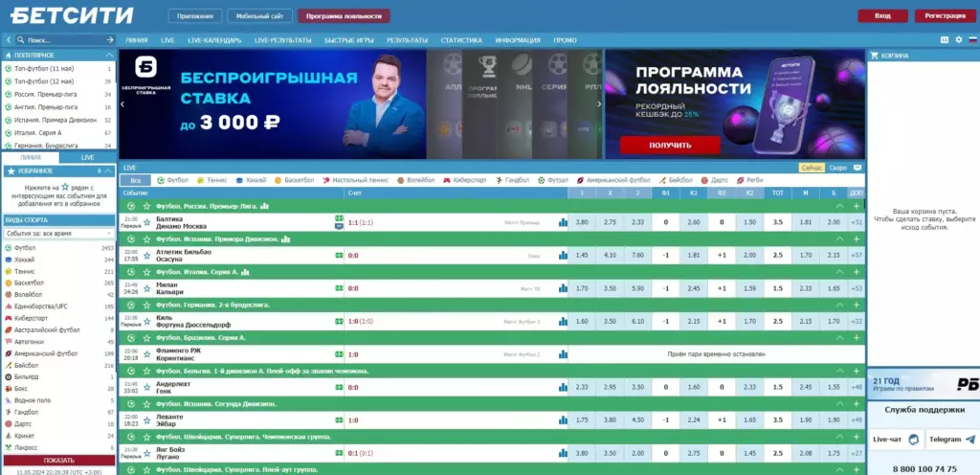Add Атлетик Бильбао vs Осасуна to favorites
Viewport: 980px width, 475px height.
click(146, 255)
